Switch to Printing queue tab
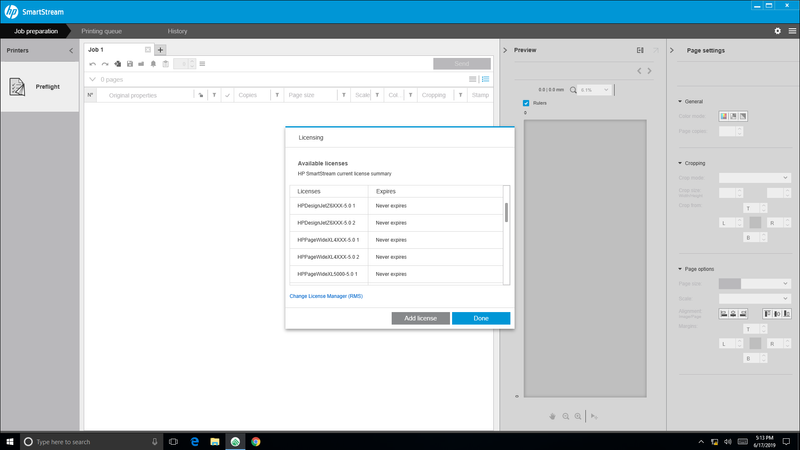This screenshot has width=800, height=450. click(x=102, y=31)
